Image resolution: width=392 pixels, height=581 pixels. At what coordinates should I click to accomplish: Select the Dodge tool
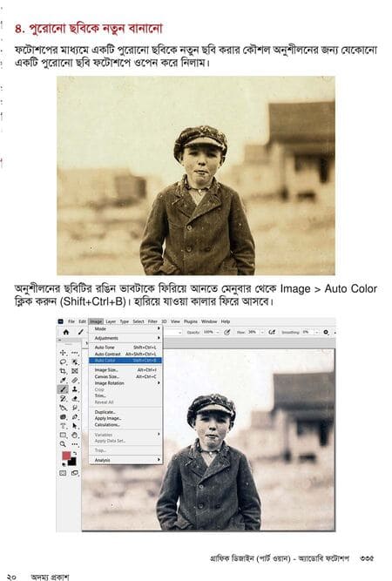63,417
